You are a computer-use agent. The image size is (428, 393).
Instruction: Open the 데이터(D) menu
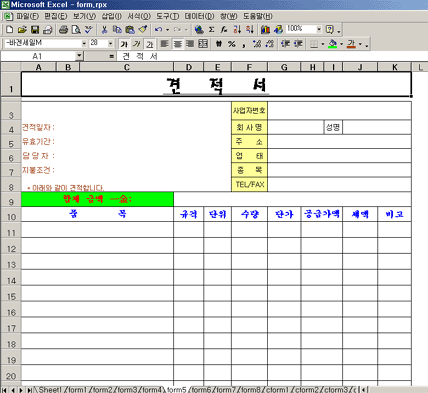[199, 16]
